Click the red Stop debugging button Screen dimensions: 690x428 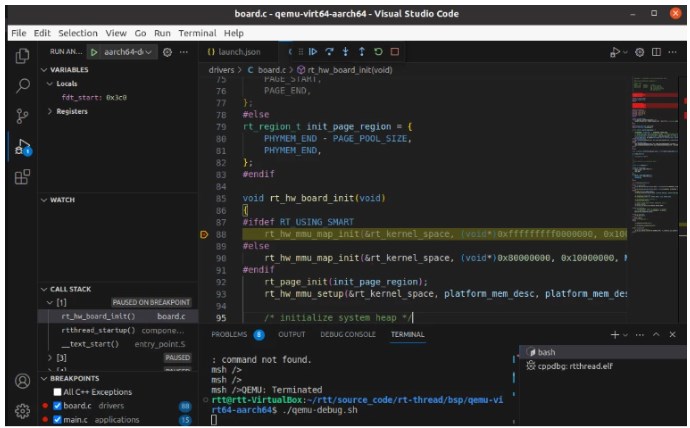[x=395, y=51]
